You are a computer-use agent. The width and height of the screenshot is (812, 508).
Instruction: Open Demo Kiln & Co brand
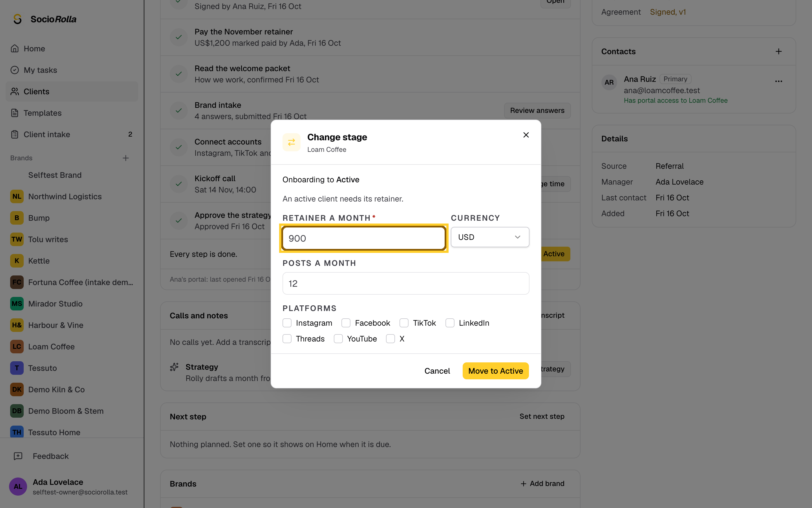pyautogui.click(x=72, y=389)
